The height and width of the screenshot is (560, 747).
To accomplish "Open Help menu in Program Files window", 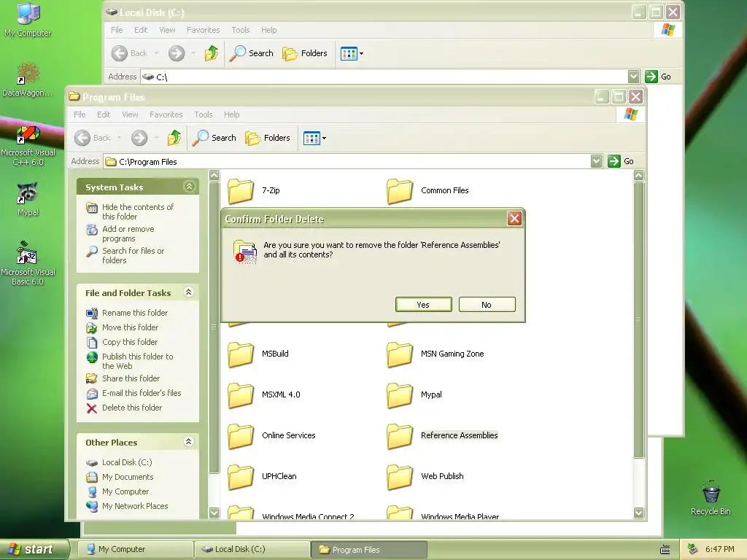I will 231,114.
